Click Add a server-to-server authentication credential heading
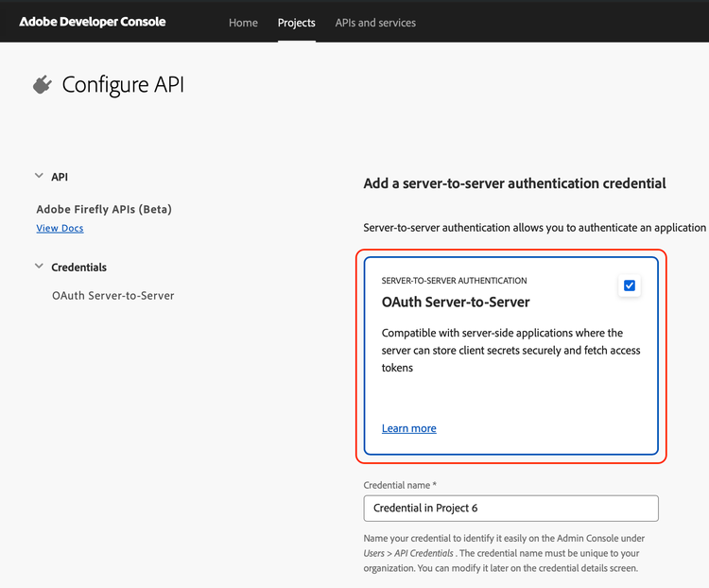Image resolution: width=709 pixels, height=588 pixels. pyautogui.click(x=514, y=183)
